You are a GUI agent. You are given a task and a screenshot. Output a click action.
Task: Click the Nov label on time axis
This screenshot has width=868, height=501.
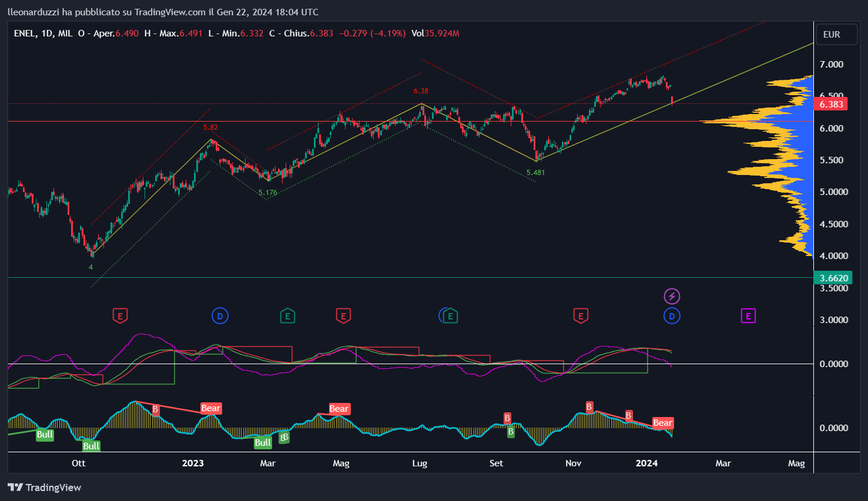click(573, 463)
